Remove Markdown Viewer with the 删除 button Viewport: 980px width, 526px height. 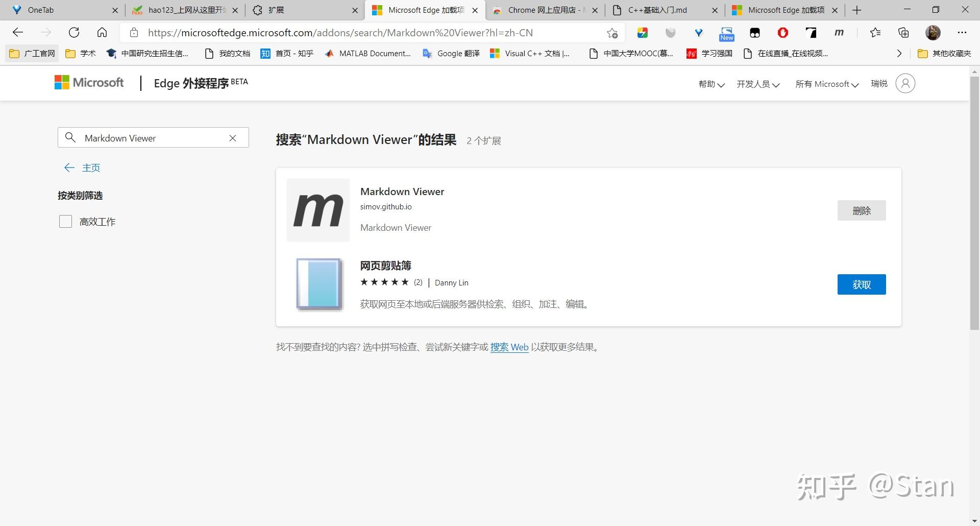point(862,210)
